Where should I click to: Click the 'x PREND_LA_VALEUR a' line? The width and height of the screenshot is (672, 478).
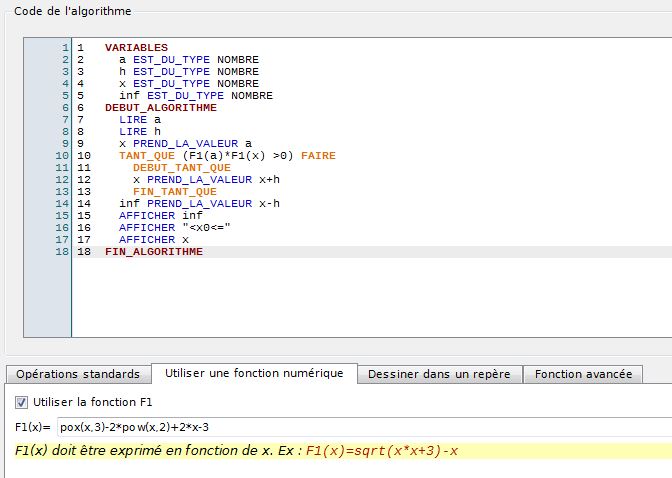point(185,144)
